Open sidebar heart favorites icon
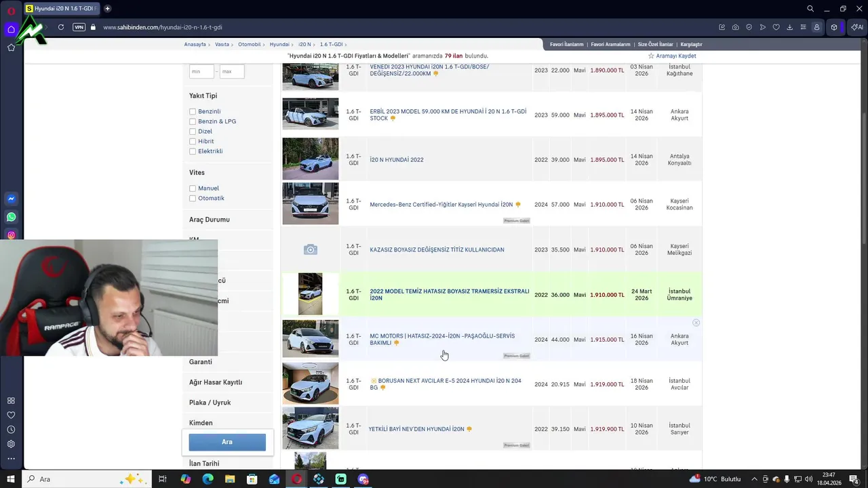Viewport: 868px width, 488px height. 11,415
